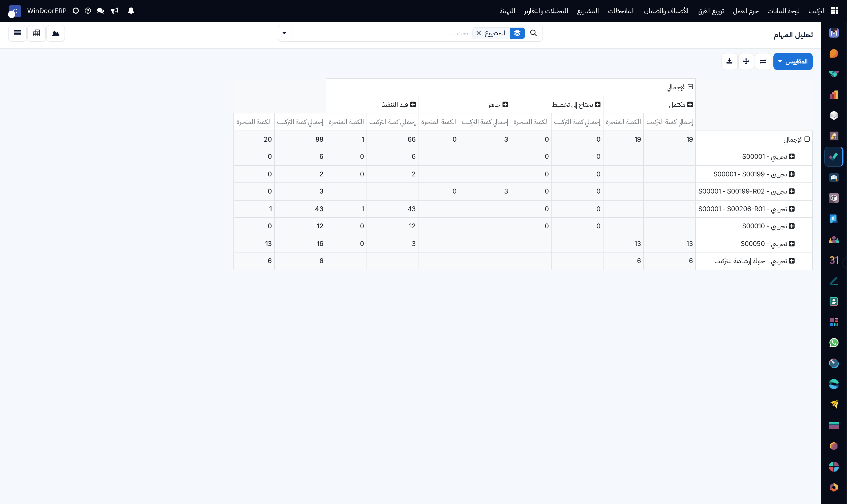Switch to pivot table view

coord(36,33)
